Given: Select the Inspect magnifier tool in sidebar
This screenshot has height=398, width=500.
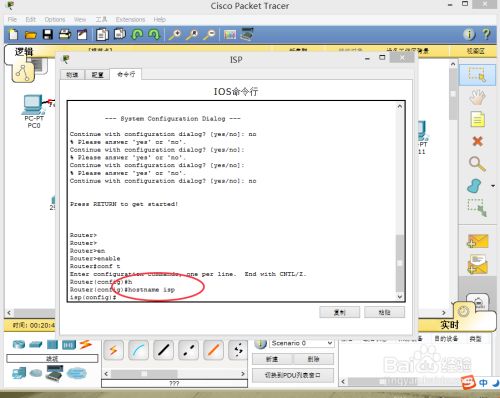Looking at the screenshot, I should click(x=477, y=164).
